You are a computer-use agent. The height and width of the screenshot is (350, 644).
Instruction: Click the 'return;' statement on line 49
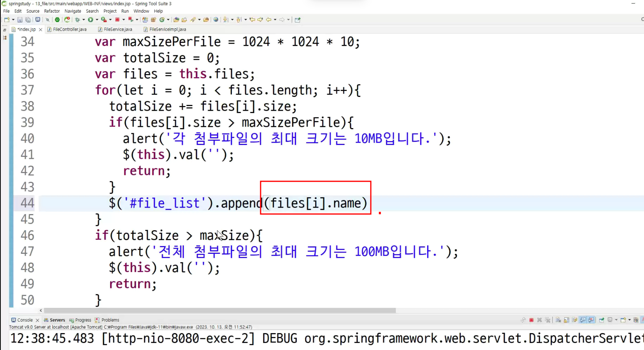133,284
